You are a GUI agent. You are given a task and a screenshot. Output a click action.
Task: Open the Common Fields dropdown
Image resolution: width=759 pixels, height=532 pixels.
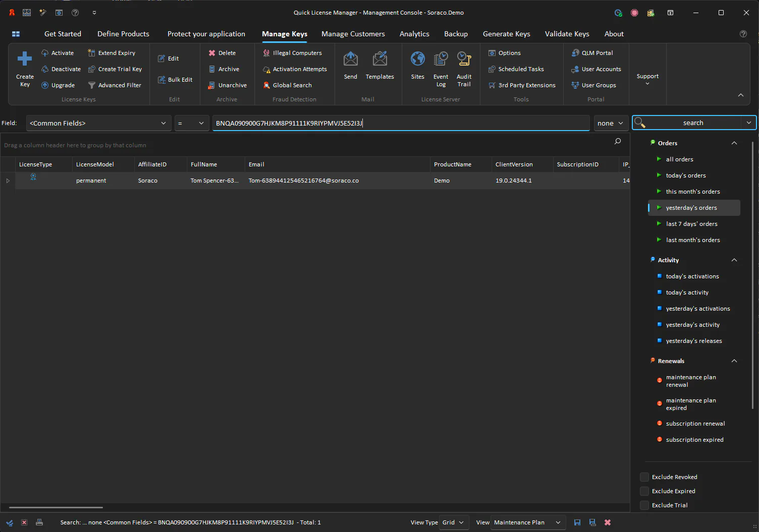pos(98,123)
